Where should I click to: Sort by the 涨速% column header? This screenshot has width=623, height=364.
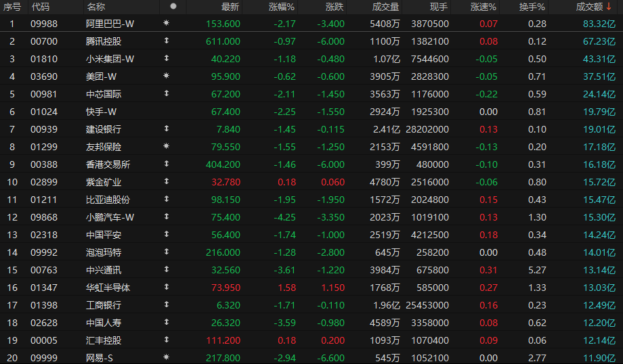pos(484,7)
